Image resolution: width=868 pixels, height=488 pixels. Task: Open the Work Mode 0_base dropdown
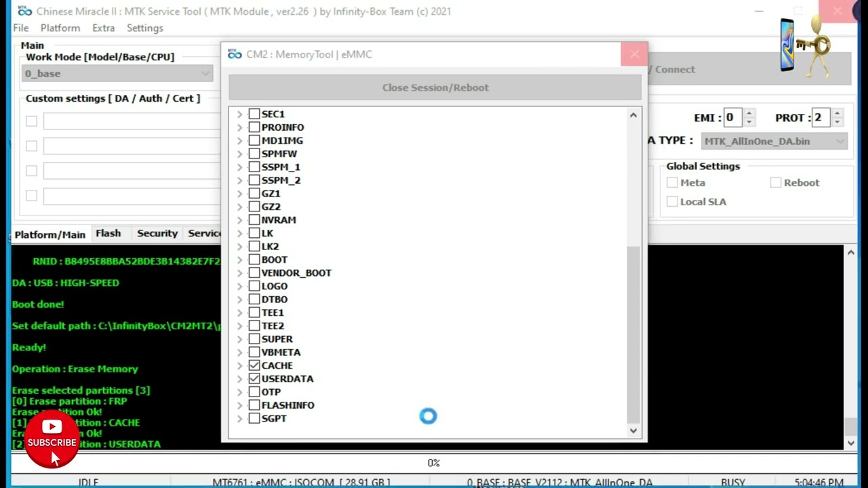[x=118, y=73]
